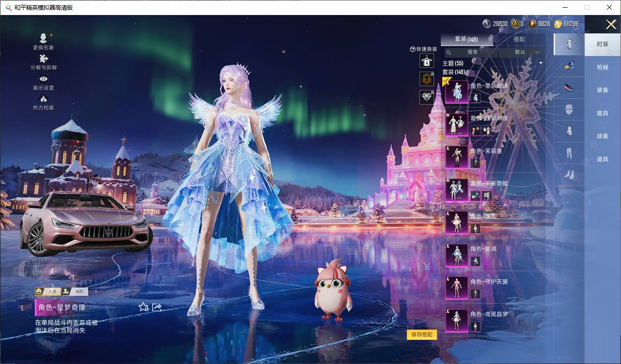Click the star favorite icon

143,307
